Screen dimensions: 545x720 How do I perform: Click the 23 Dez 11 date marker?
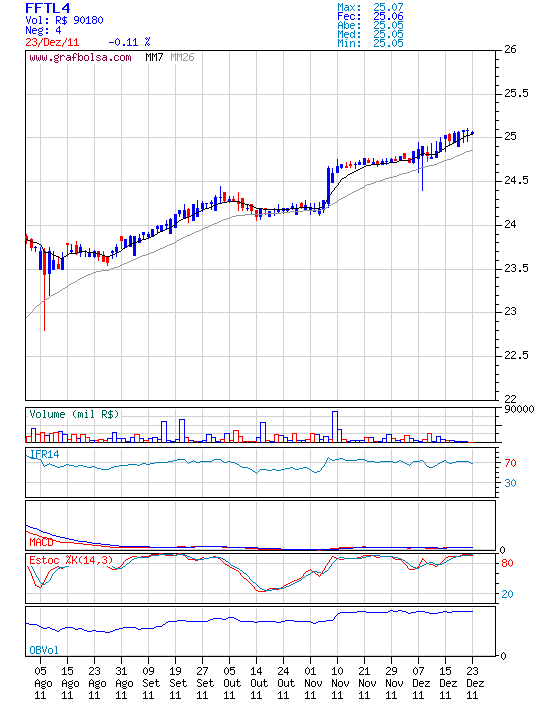473,683
